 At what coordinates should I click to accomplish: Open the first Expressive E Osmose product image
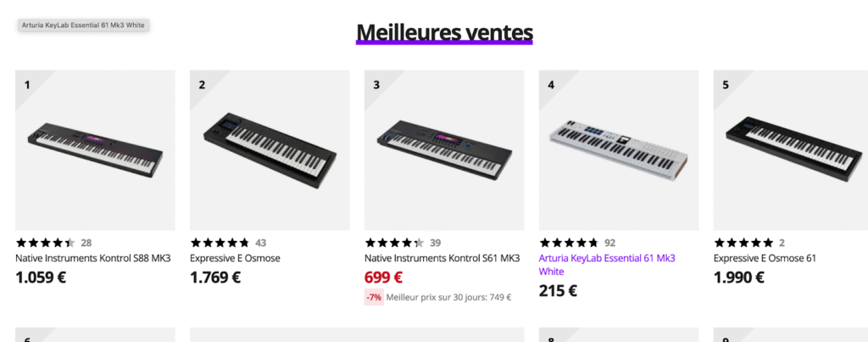coord(270,149)
